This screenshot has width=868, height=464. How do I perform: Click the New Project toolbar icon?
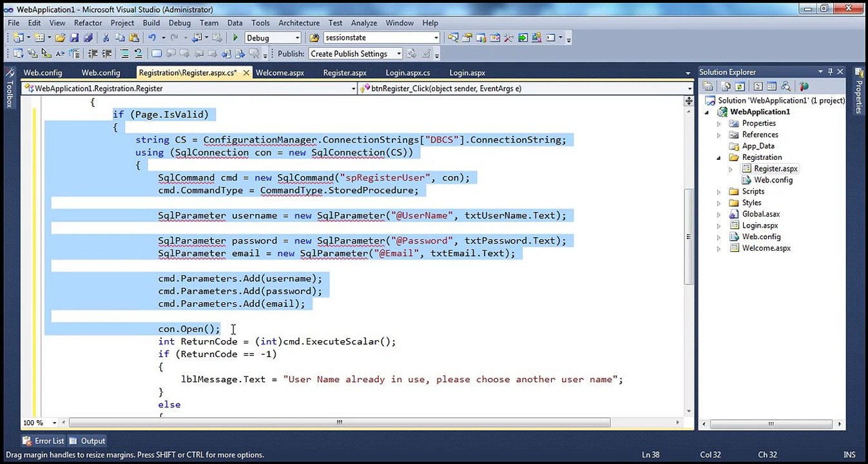[17, 37]
